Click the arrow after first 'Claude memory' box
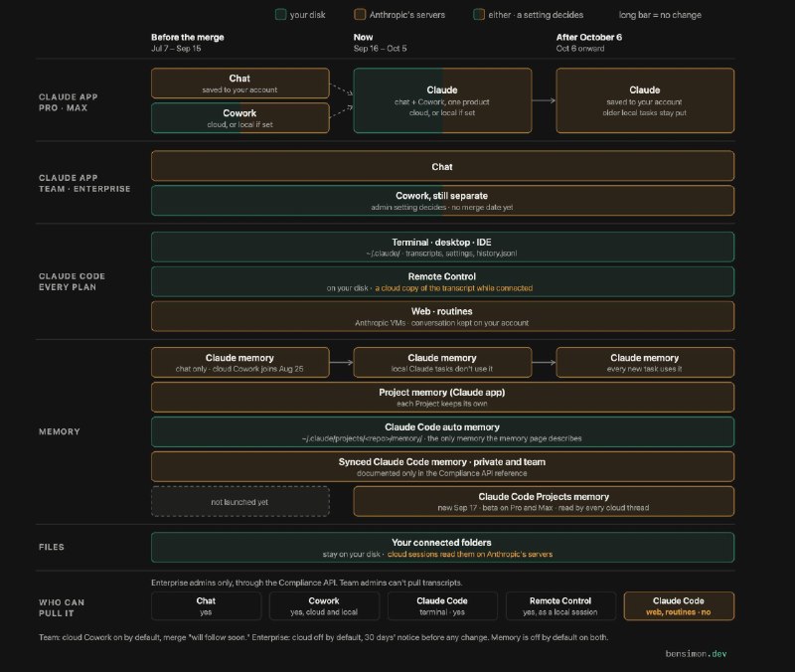The image size is (795, 672). (341, 362)
